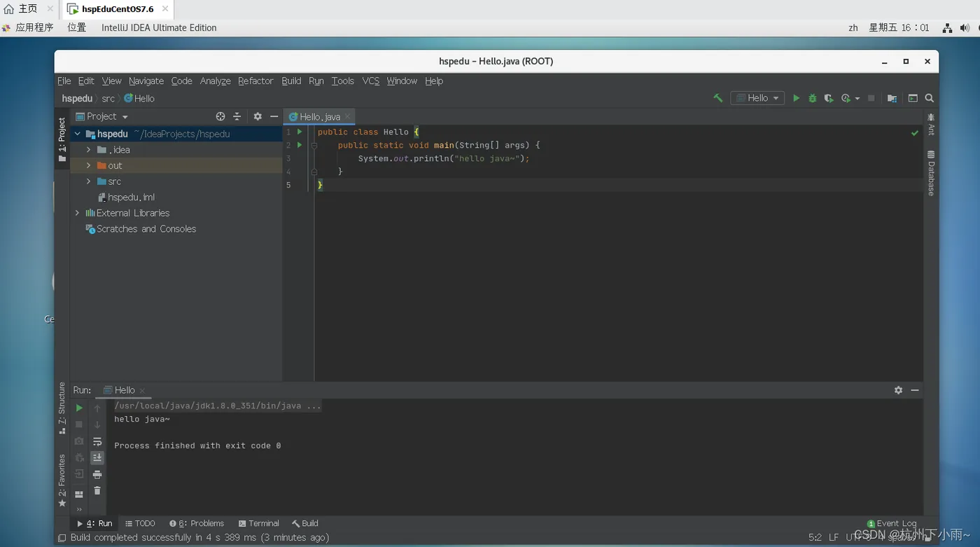This screenshot has width=980, height=547.
Task: Click the Run Anything window icon in toolbar
Action: pos(913,98)
